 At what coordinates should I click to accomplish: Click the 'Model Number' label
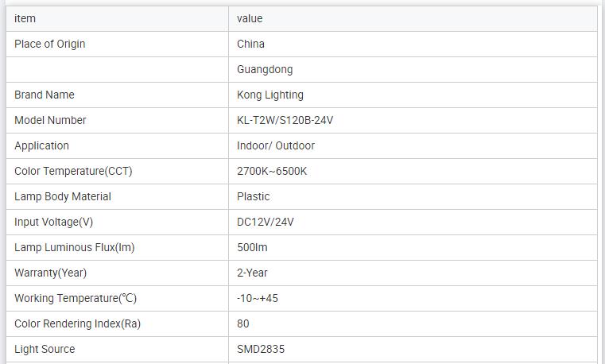50,120
